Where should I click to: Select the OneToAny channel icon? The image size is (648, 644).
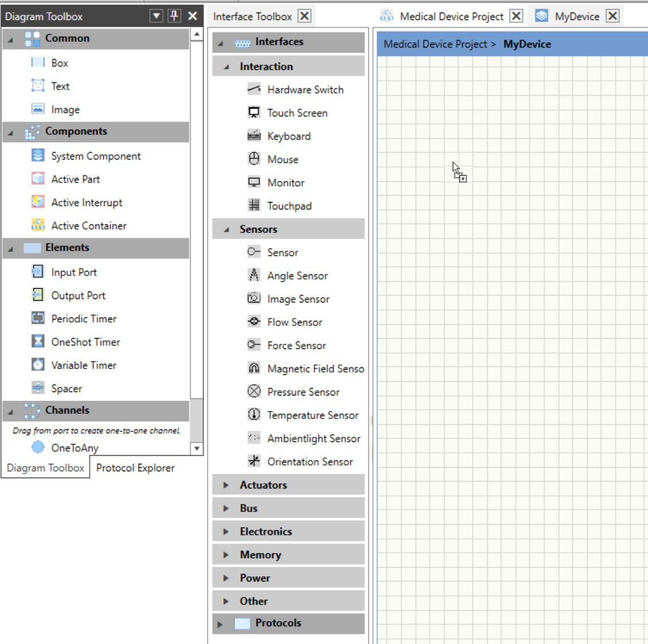coord(38,447)
